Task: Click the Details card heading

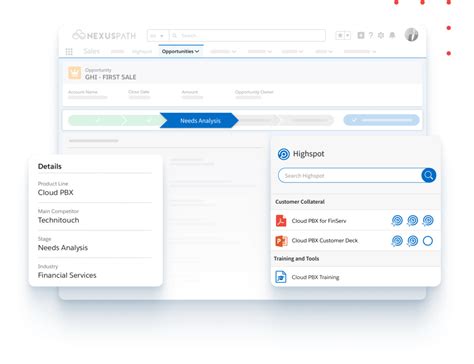Action: 50,166
